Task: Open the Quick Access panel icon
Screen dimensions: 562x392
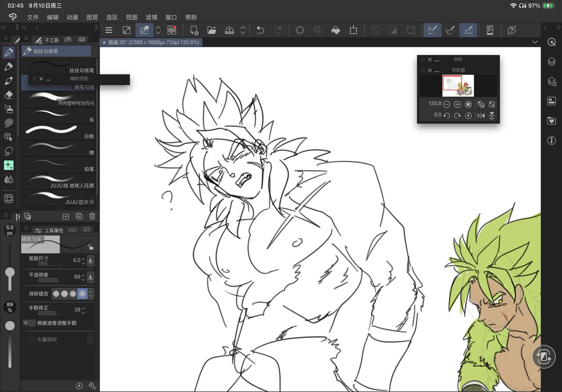Action: (551, 42)
